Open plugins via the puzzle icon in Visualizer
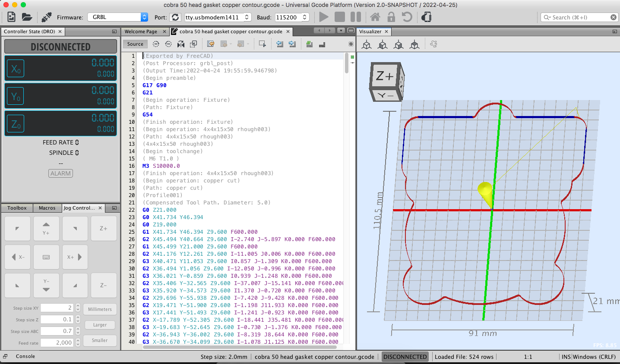 tap(433, 44)
